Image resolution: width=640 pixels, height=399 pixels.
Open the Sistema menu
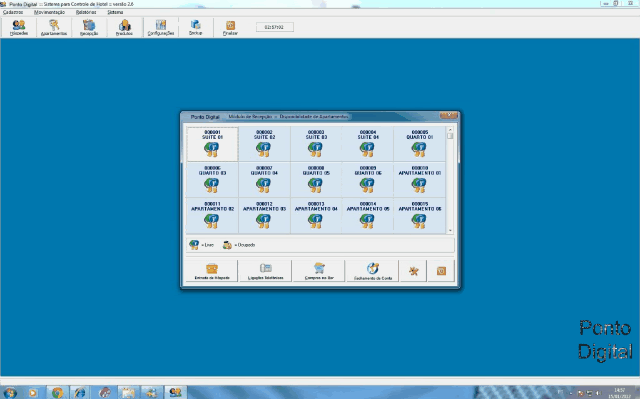click(x=115, y=12)
